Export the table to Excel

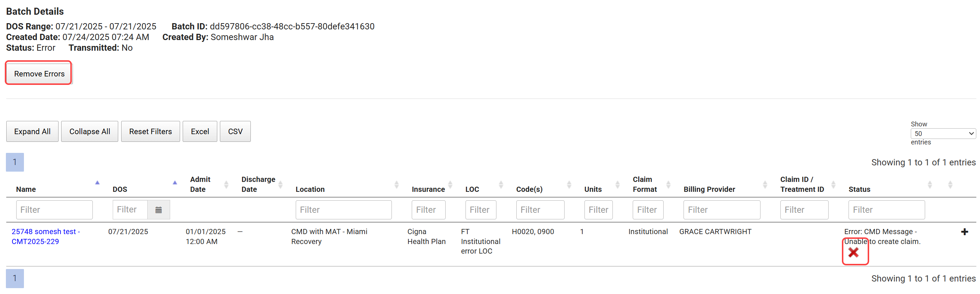(200, 132)
